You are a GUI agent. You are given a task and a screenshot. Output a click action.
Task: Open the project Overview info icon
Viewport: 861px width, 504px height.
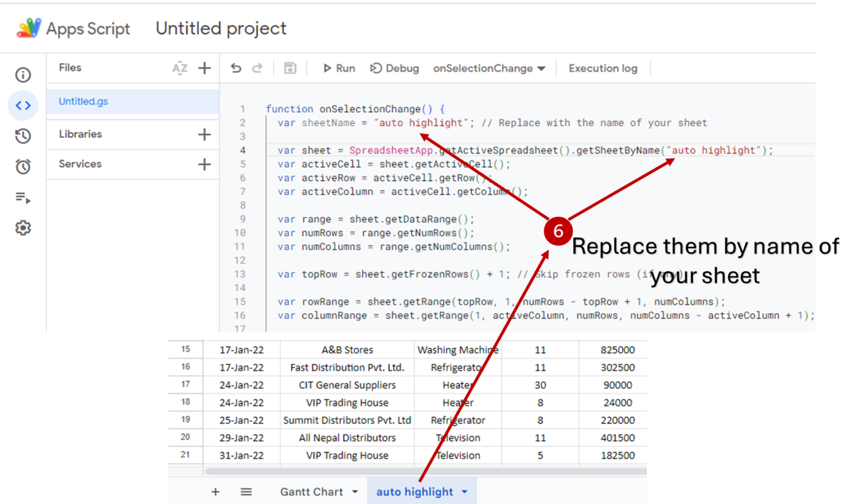(23, 75)
